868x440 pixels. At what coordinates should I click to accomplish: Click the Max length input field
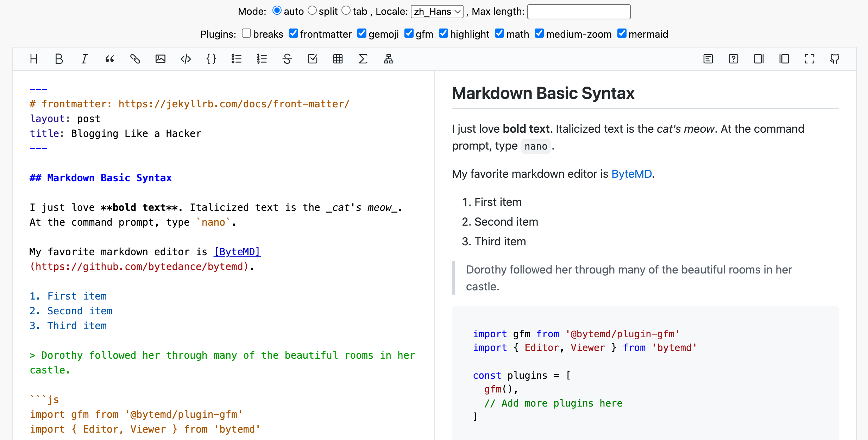[x=579, y=12]
